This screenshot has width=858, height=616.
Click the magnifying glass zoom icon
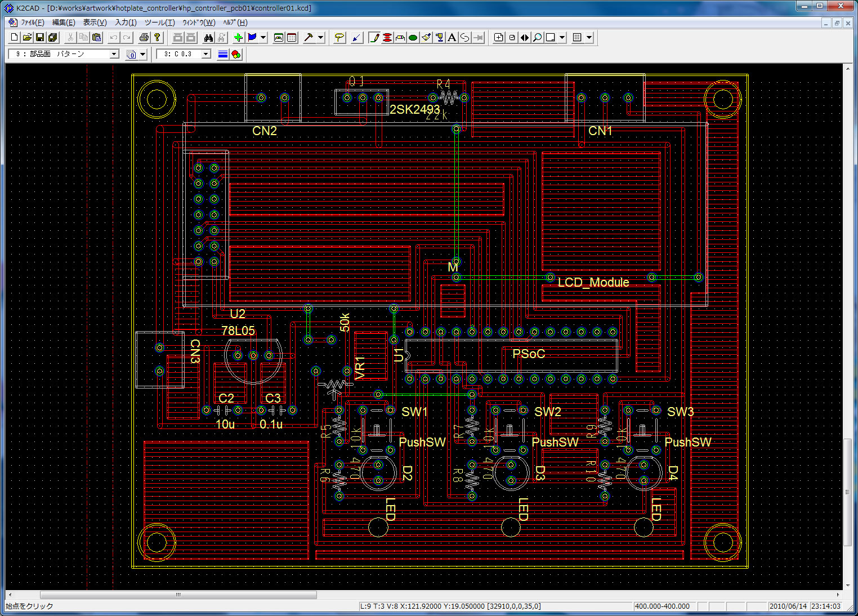pyautogui.click(x=538, y=38)
